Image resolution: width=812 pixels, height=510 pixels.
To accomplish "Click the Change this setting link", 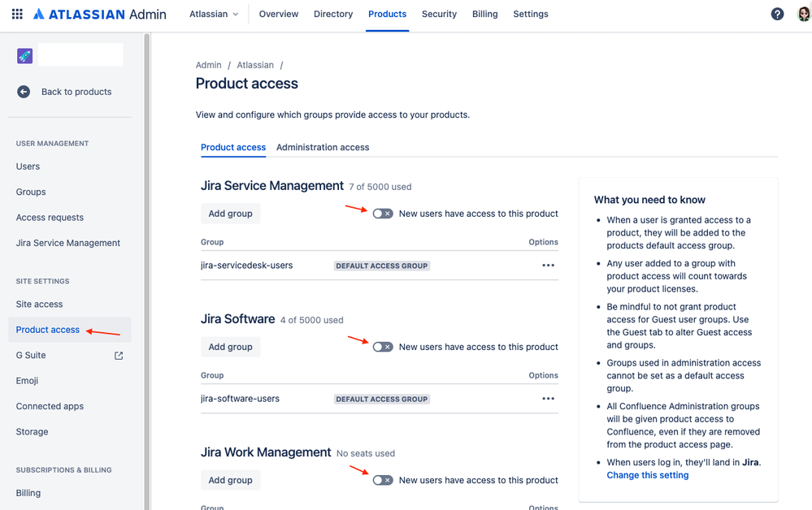I will (x=647, y=475).
